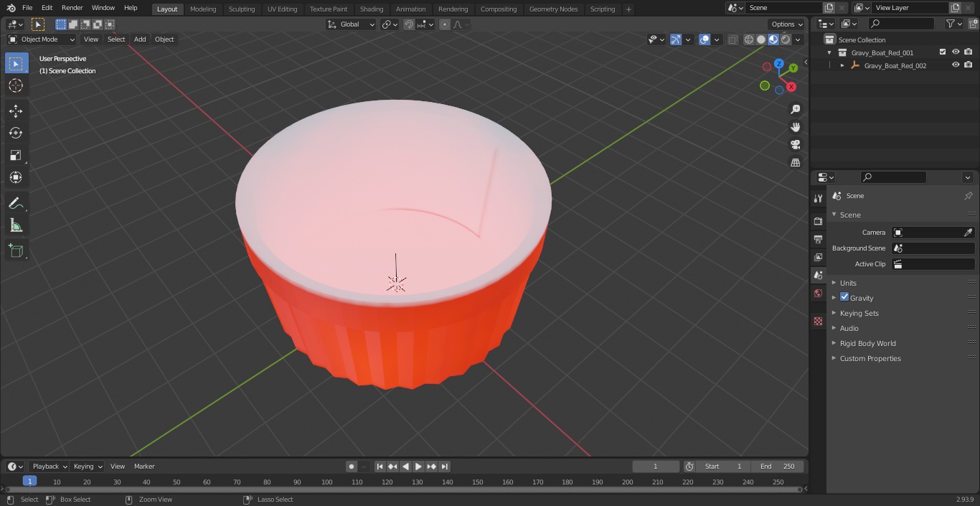980x506 pixels.
Task: Switch to the Sculpting workspace tab
Action: click(242, 9)
